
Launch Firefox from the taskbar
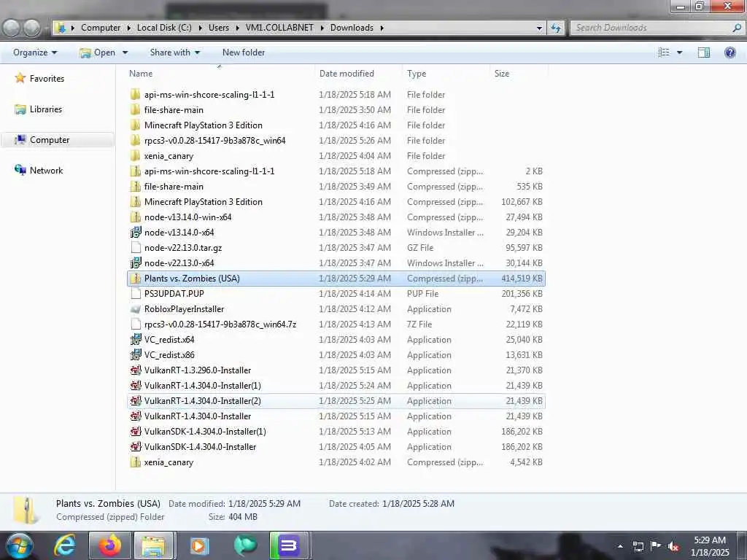(x=110, y=545)
